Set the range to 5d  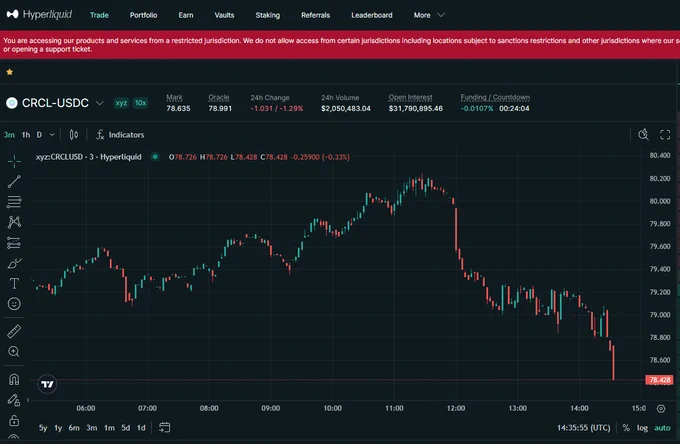pos(126,428)
